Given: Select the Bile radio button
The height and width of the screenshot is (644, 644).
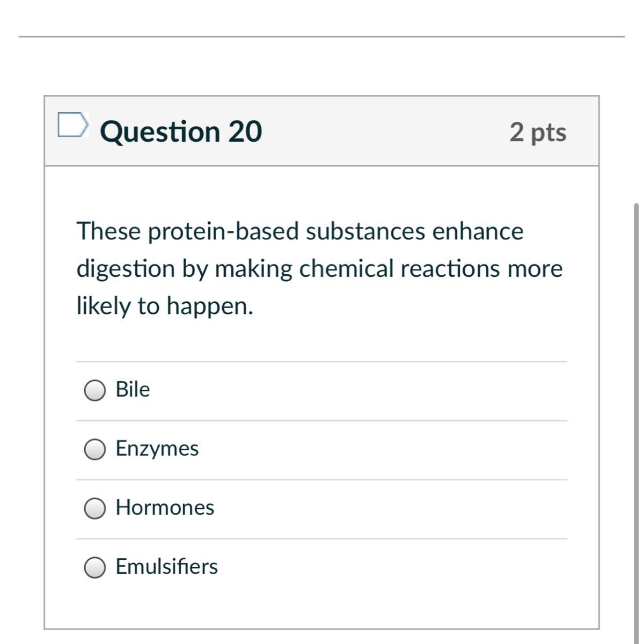Looking at the screenshot, I should coord(95,390).
